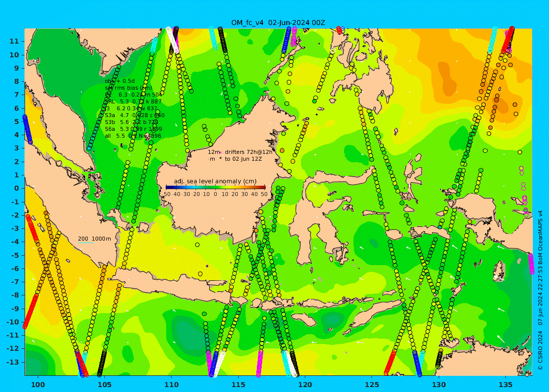
Task: Click longitude axis label 115
Action: point(238,385)
